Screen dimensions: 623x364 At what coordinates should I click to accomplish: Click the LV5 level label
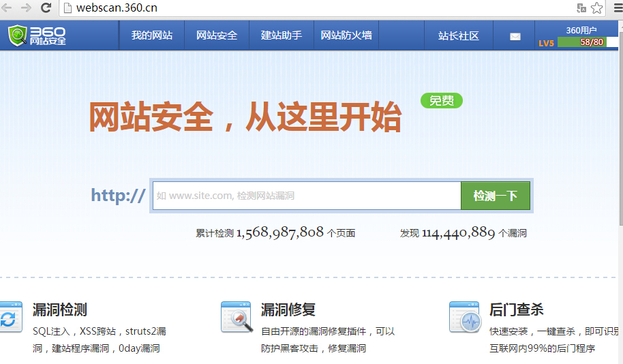click(546, 43)
